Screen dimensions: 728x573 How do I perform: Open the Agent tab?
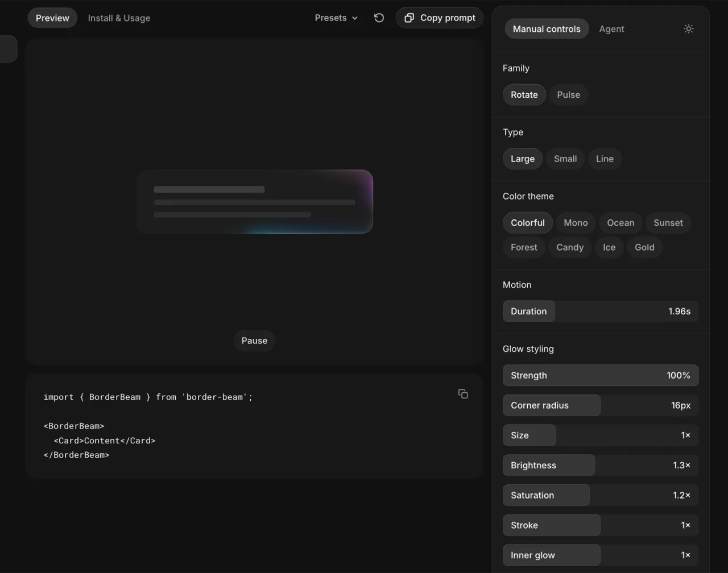(x=611, y=29)
